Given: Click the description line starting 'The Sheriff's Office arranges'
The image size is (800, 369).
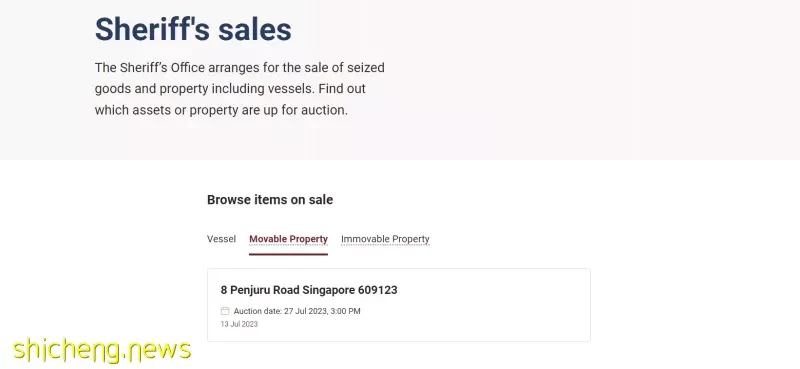Looking at the screenshot, I should pos(240,67).
